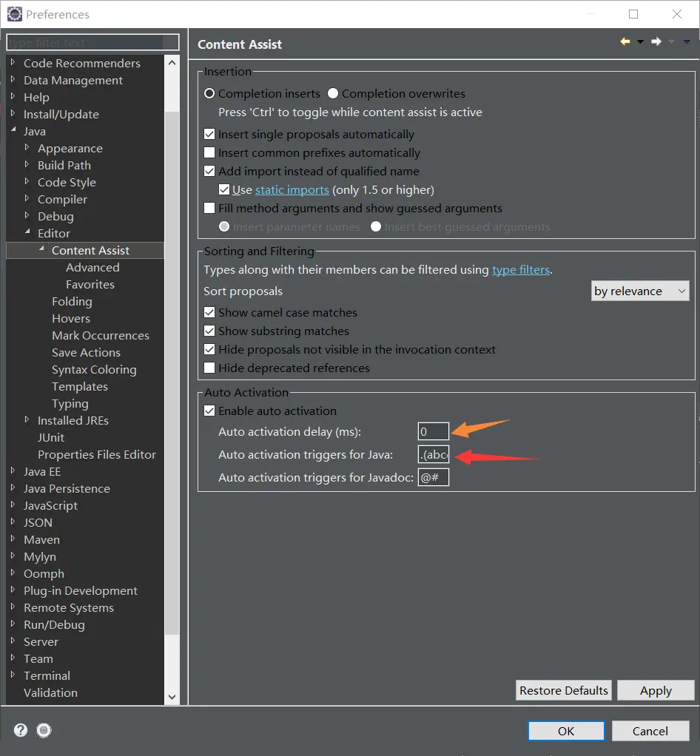Expand Data Management tree node

[x=13, y=79]
